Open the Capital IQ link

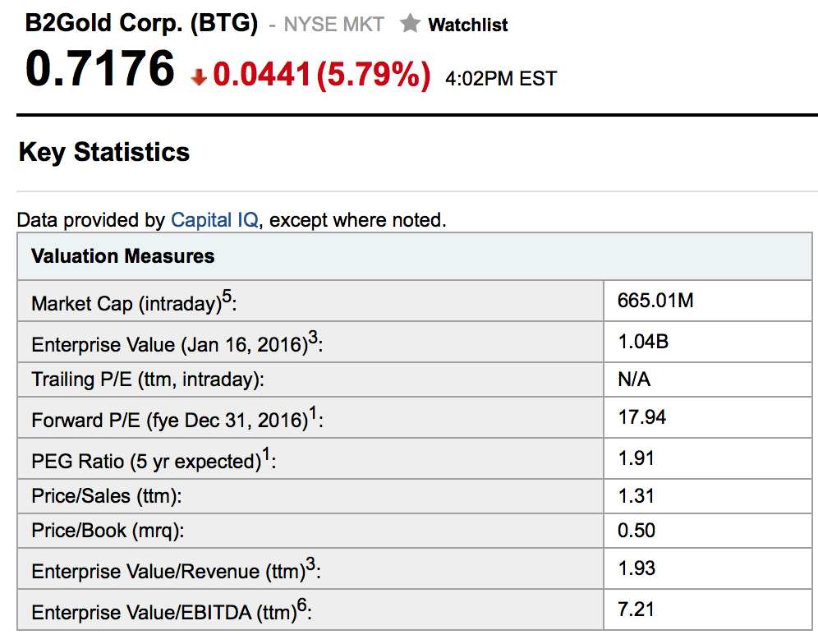pos(214,220)
